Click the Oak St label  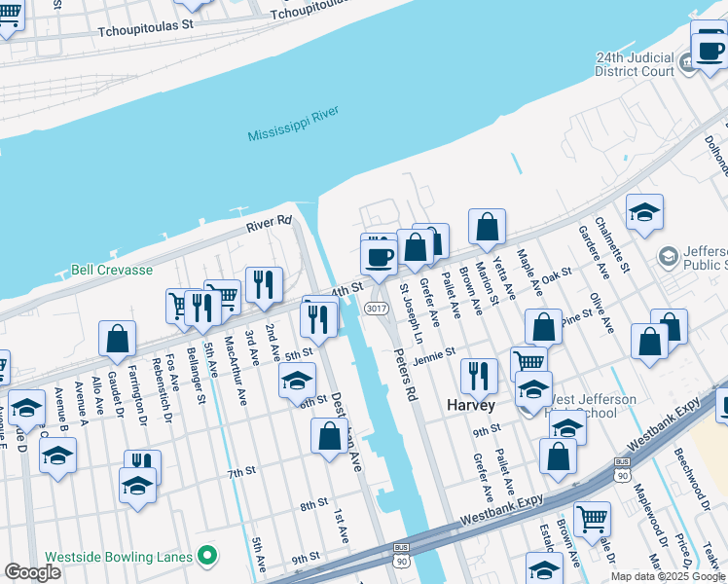point(557,274)
